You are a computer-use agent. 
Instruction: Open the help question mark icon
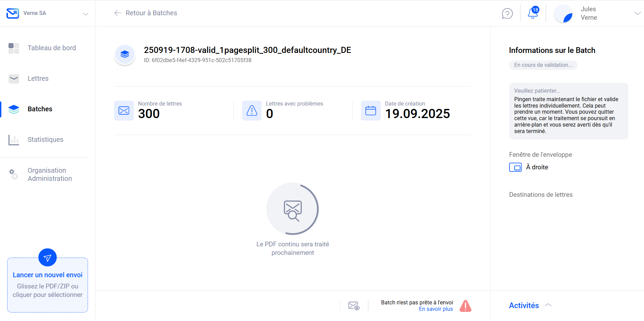click(x=507, y=14)
